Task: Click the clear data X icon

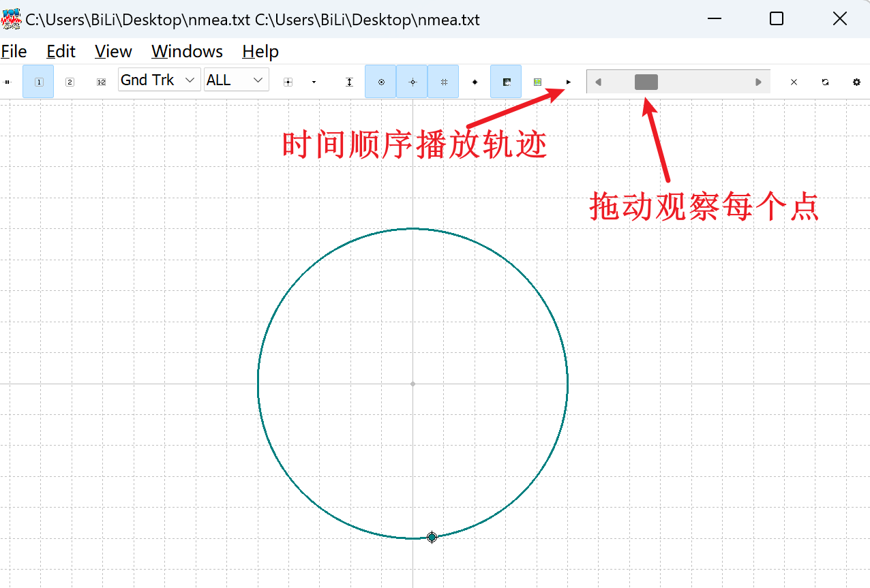Action: [794, 81]
